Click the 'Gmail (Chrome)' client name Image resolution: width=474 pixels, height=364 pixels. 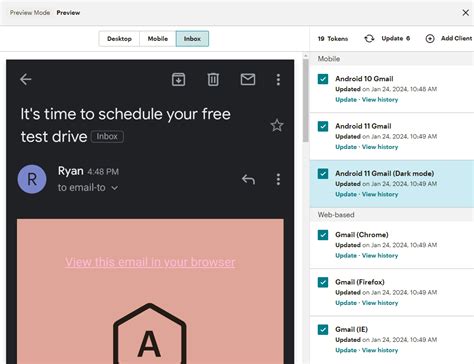[362, 235]
